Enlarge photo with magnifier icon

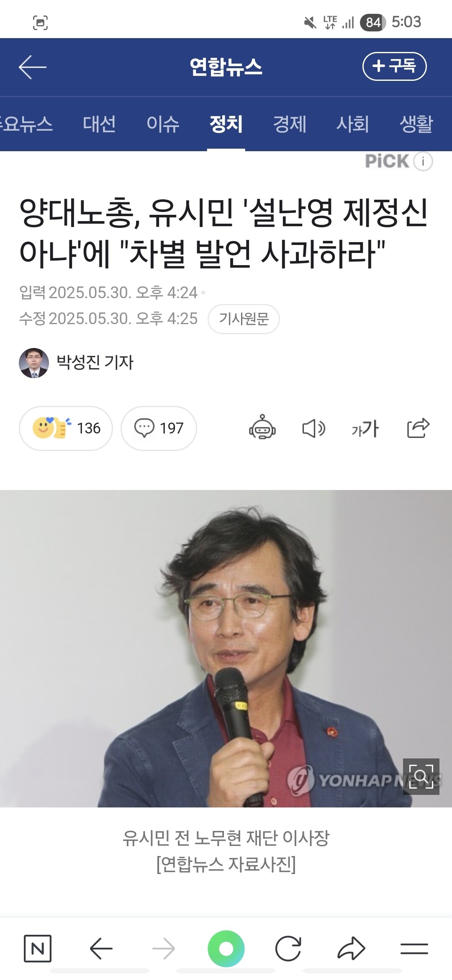pyautogui.click(x=421, y=776)
